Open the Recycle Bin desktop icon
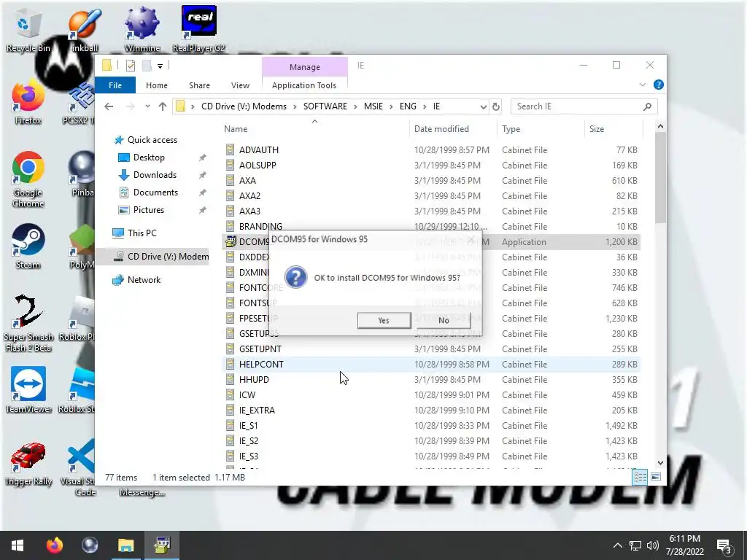 (x=27, y=29)
